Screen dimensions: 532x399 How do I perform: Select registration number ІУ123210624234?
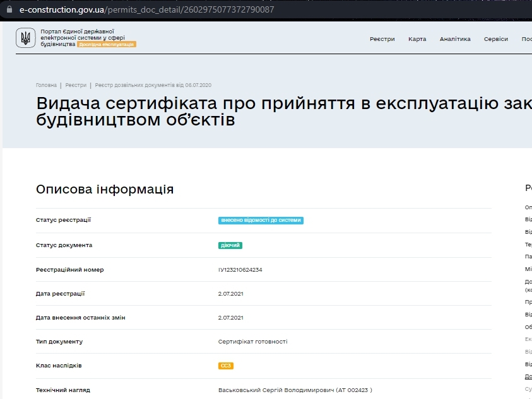(240, 270)
